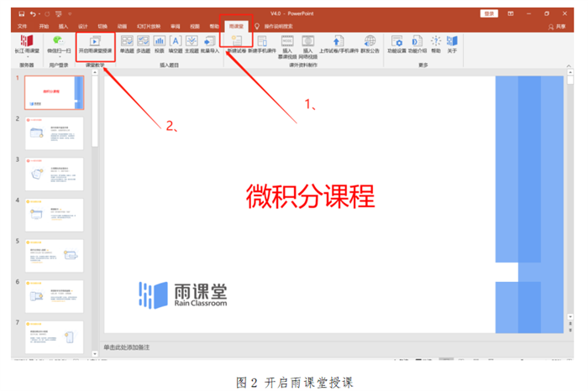
Task: Switch to the 切换 Transitions tab
Action: [102, 26]
